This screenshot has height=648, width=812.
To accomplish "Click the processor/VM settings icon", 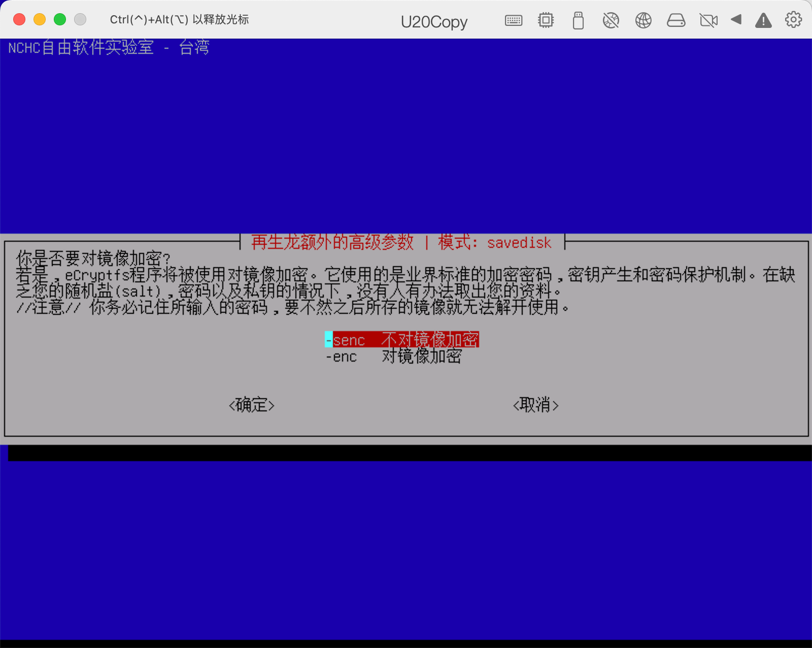I will click(545, 20).
